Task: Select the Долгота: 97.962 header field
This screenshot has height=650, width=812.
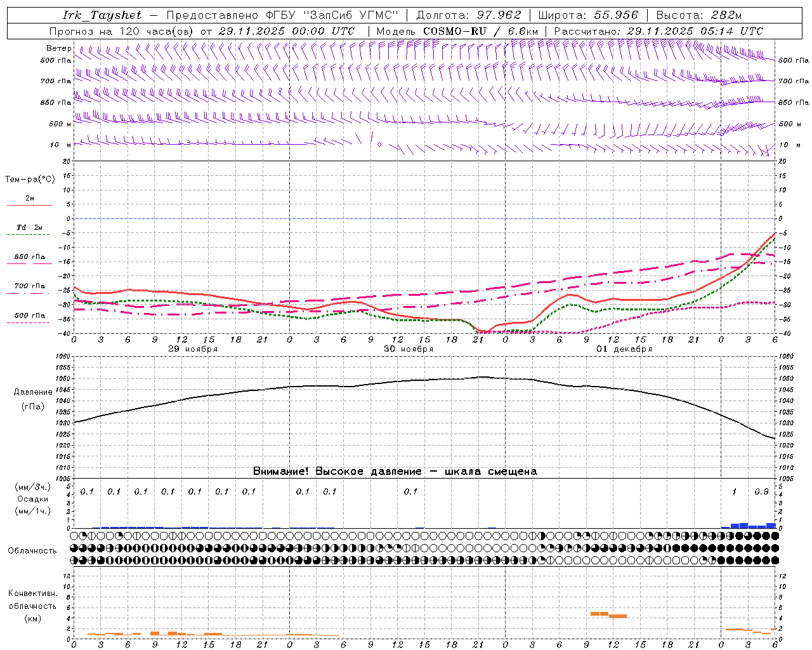Action: click(x=469, y=15)
